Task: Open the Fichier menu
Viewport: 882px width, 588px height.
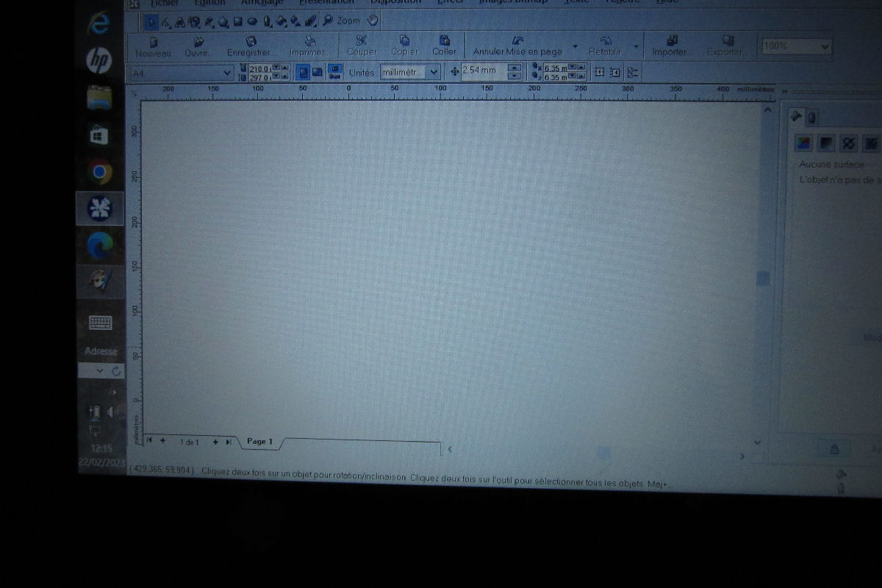Action: point(164,3)
